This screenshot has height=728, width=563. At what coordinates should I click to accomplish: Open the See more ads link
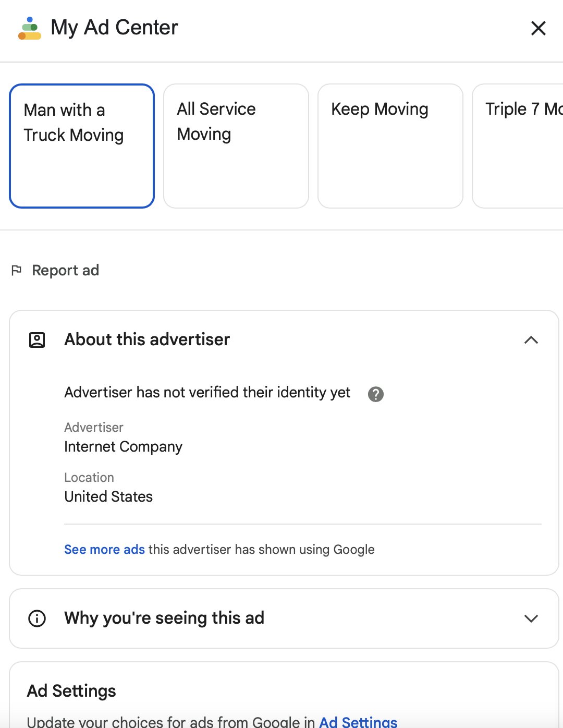click(x=104, y=550)
